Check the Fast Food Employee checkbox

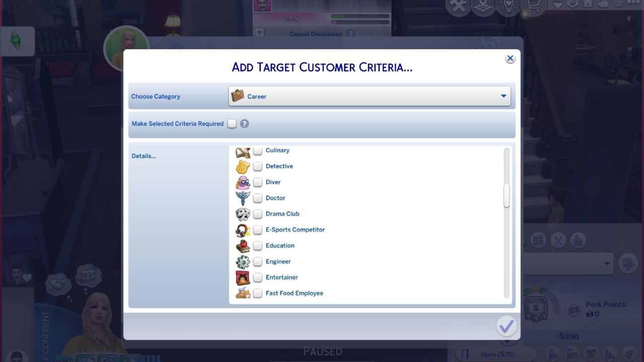pyautogui.click(x=258, y=293)
